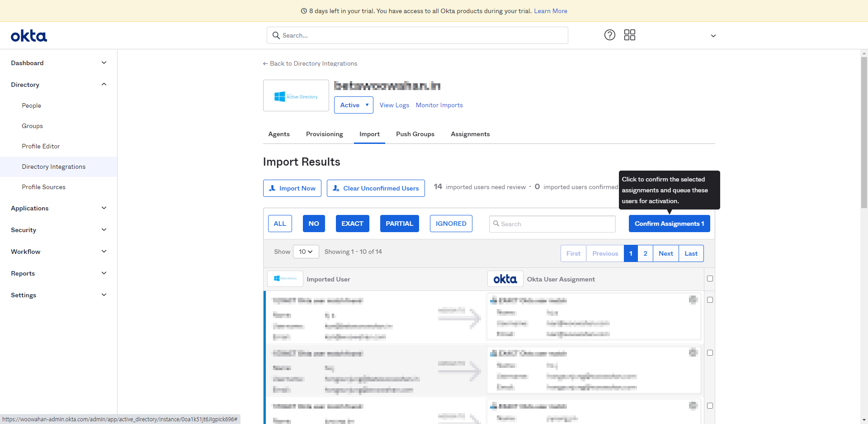The image size is (868, 424).
Task: Switch to the Push Groups tab
Action: coord(415,134)
